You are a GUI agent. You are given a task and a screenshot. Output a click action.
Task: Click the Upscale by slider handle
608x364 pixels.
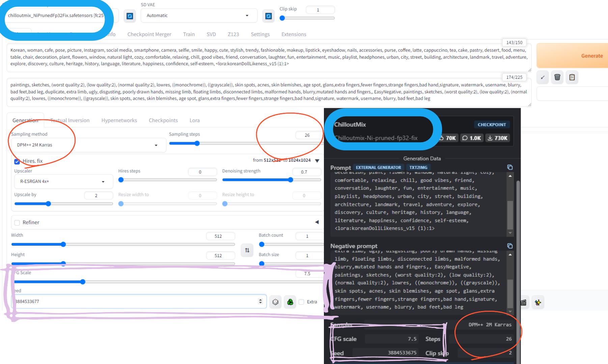(48, 204)
